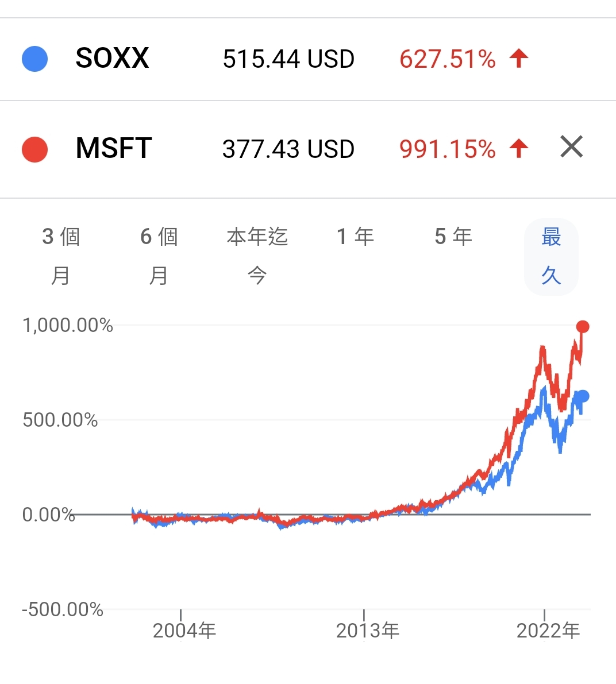Open the SOXX ticker name
This screenshot has width=616, height=684.
click(112, 58)
